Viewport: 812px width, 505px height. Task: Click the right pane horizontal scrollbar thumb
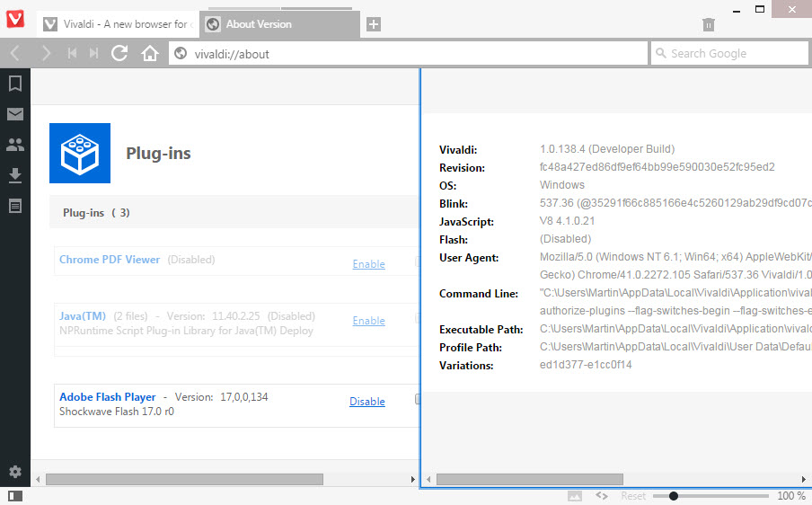pos(530,480)
